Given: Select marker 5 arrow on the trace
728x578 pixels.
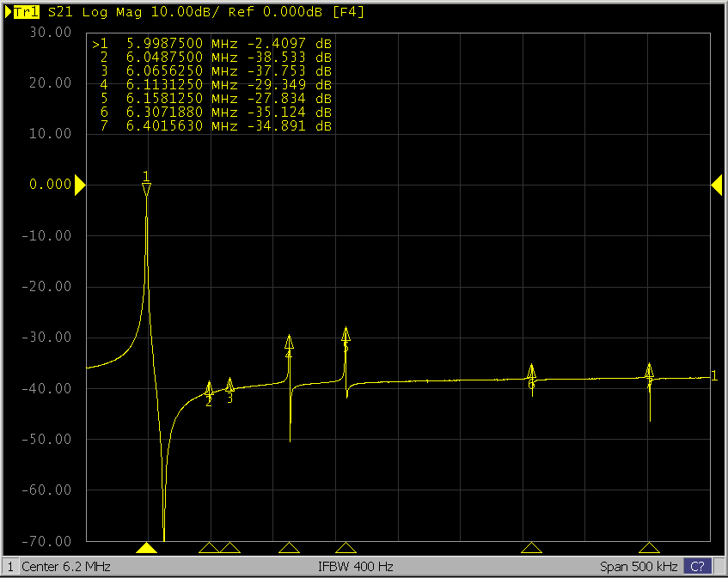Looking at the screenshot, I should tap(346, 335).
